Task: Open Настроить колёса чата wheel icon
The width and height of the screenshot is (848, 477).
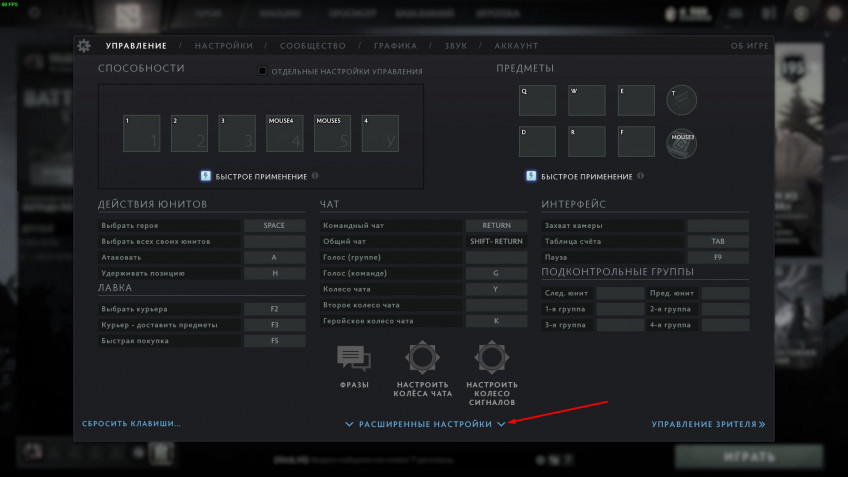Action: point(422,357)
